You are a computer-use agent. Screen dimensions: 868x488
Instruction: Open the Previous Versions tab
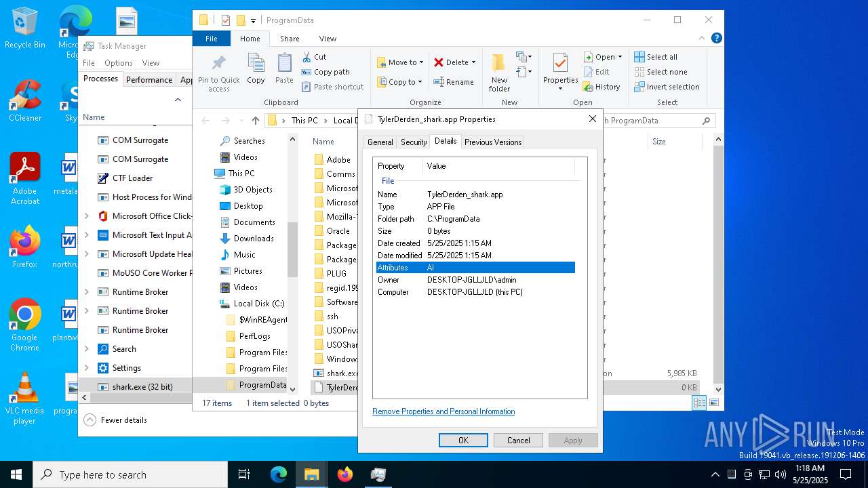pyautogui.click(x=493, y=142)
